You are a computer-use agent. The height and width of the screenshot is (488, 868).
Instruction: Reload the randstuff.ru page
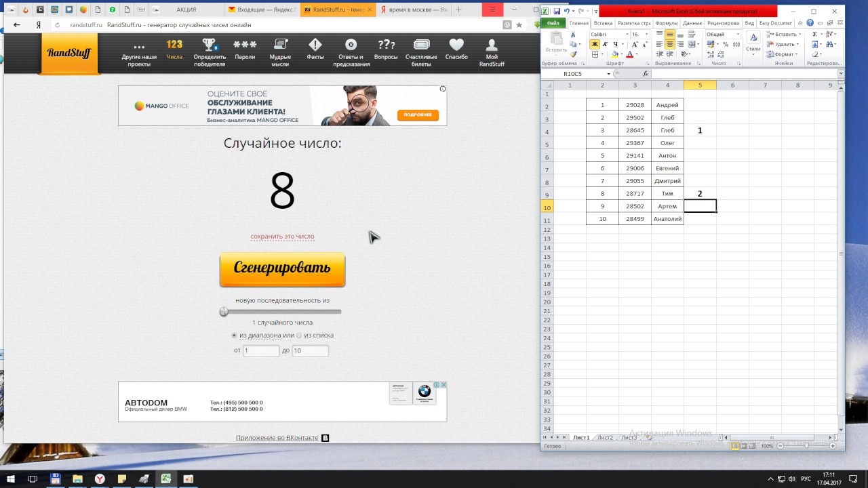click(58, 25)
